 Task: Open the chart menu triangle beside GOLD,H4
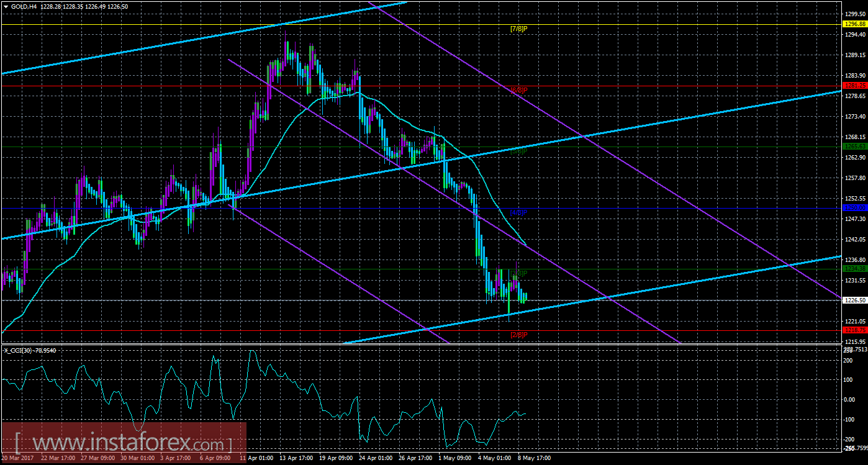(5, 6)
